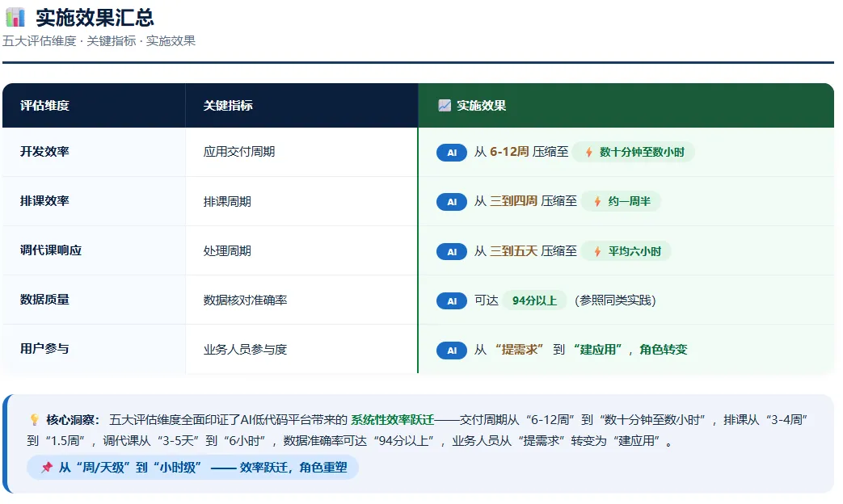Click the 排课效率 row label
The width and height of the screenshot is (843, 504).
pos(44,201)
